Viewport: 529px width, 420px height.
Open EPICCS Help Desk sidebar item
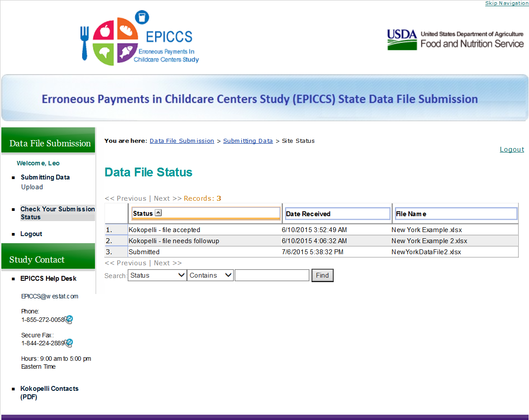[48, 279]
